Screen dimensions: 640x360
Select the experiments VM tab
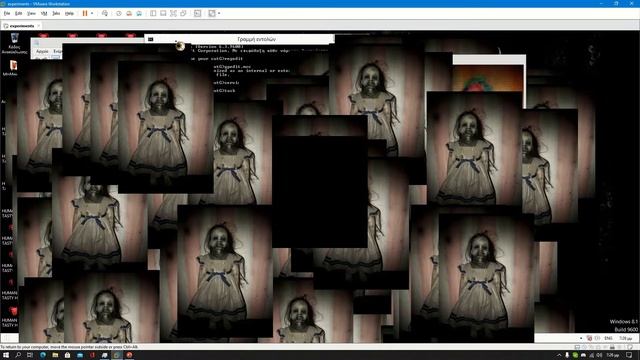(x=21, y=26)
